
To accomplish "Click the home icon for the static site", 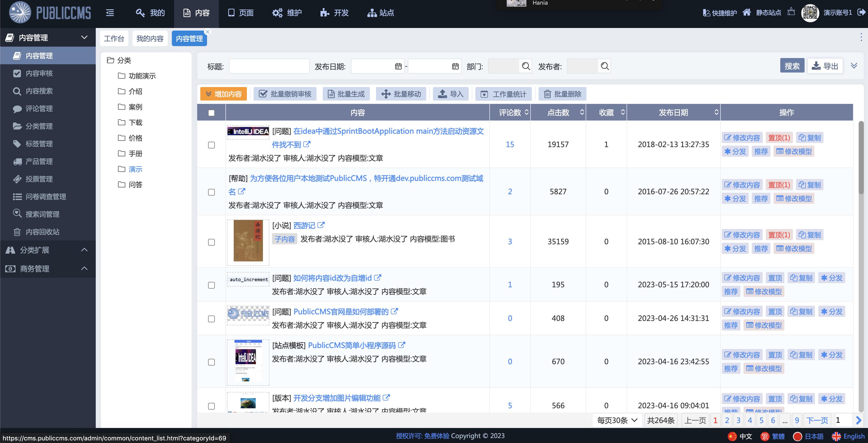I will pos(747,12).
